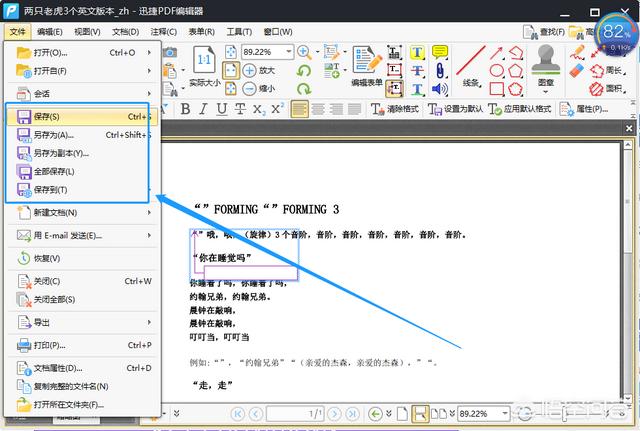
Task: Toggle Bold formatting
Action: click(185, 109)
